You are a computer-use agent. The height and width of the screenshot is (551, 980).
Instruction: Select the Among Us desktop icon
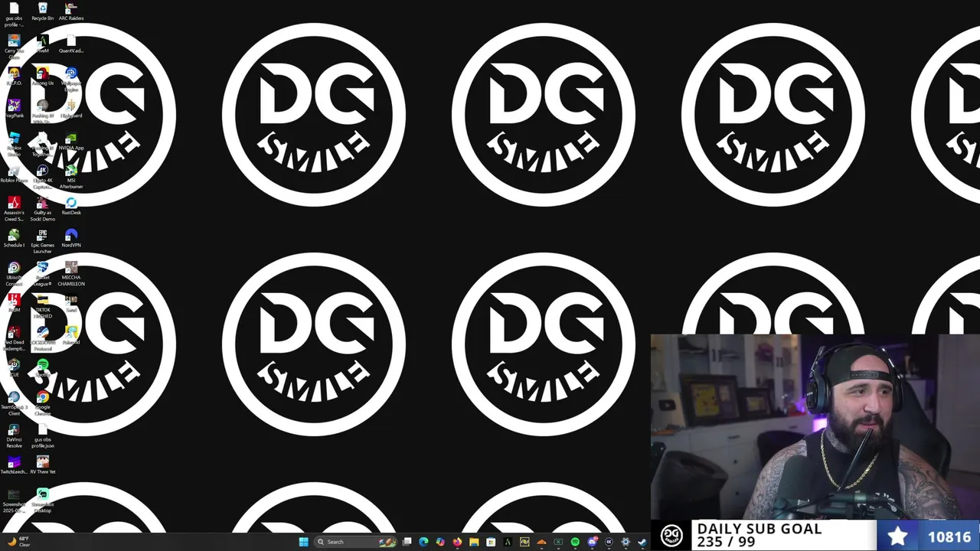43,77
